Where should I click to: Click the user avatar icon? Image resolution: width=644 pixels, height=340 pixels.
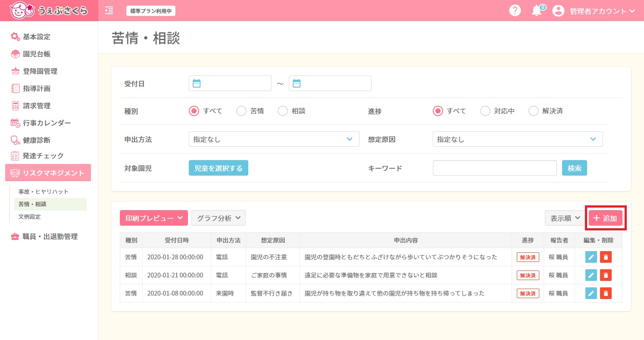pyautogui.click(x=558, y=11)
